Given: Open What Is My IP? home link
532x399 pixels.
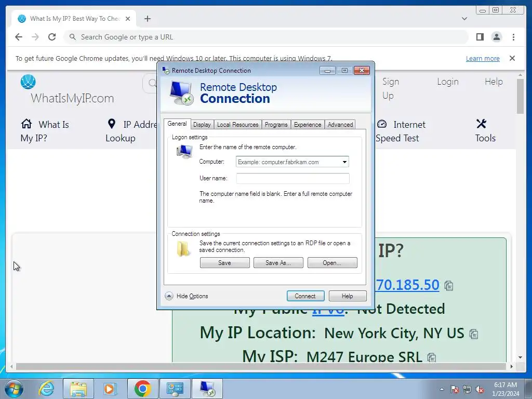Looking at the screenshot, I should [45, 131].
